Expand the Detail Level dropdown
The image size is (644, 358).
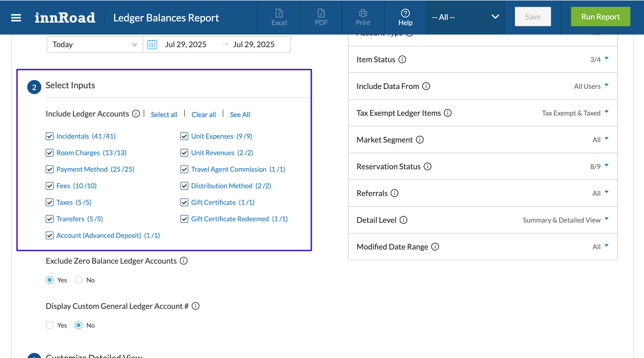tap(606, 219)
